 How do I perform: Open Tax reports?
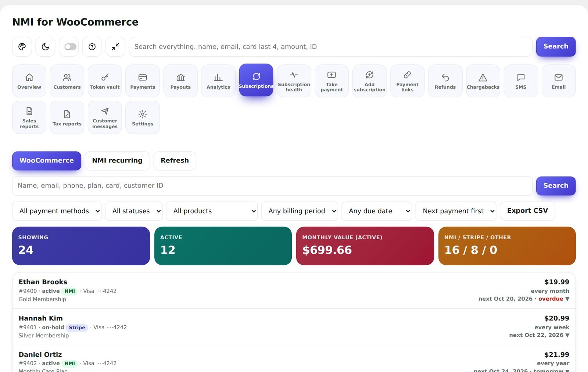click(x=67, y=118)
